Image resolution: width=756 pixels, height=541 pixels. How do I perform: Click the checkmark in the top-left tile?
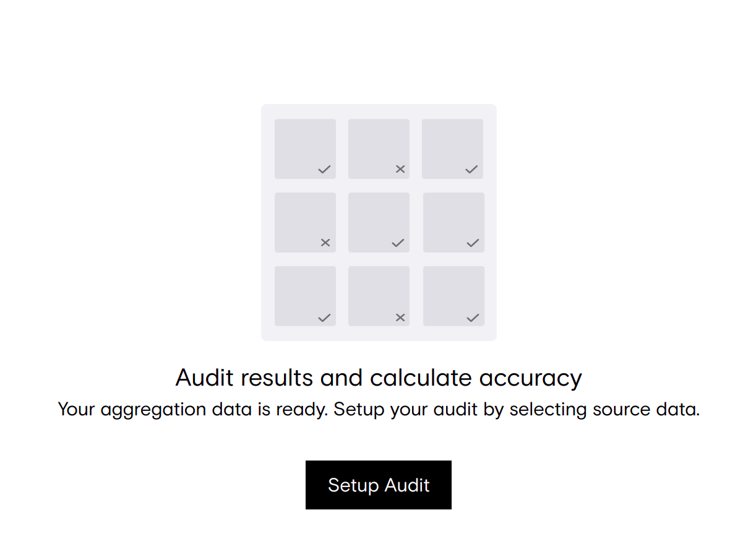(324, 169)
